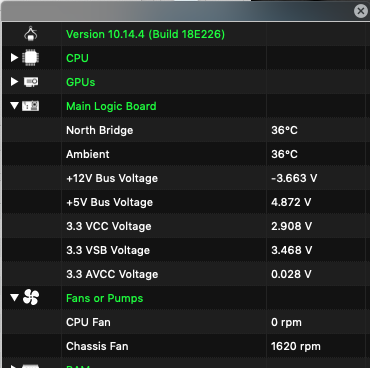The image size is (370, 368).
Task: Select the 3.3 VSB Voltage row
Action: coord(185,250)
